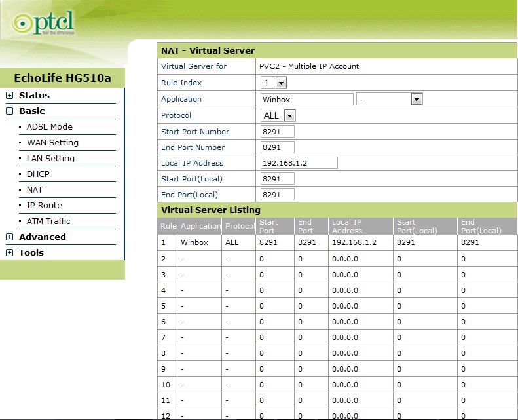Collapse the Basic section minus icon
This screenshot has height=420, width=518.
pos(10,111)
